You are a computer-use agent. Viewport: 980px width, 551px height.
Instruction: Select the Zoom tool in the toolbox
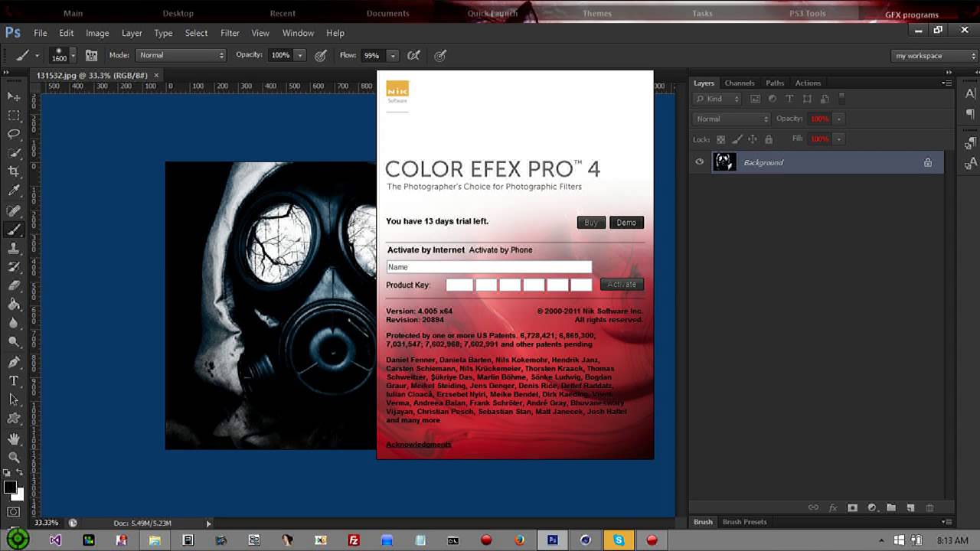coord(14,457)
